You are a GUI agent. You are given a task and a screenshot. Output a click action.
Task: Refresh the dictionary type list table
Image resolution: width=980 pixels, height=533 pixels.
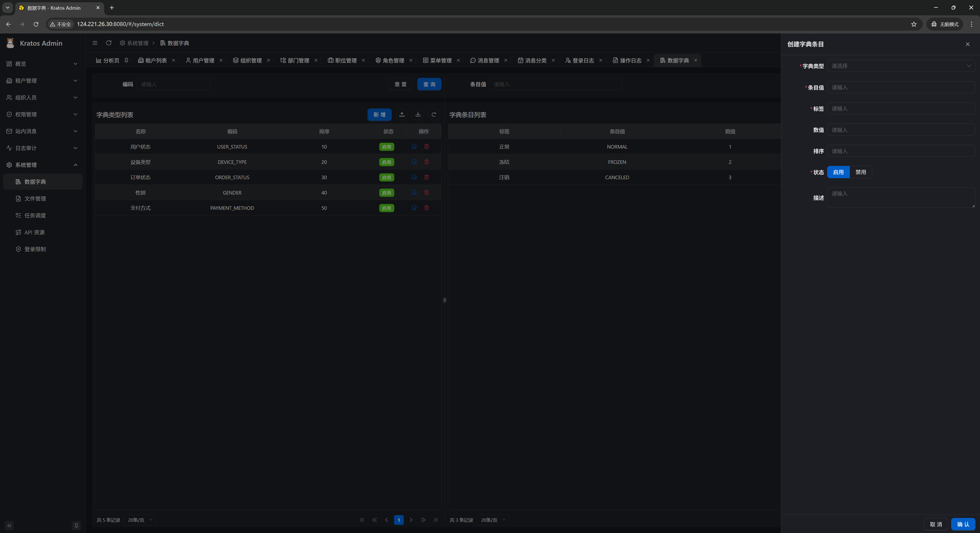tap(434, 115)
